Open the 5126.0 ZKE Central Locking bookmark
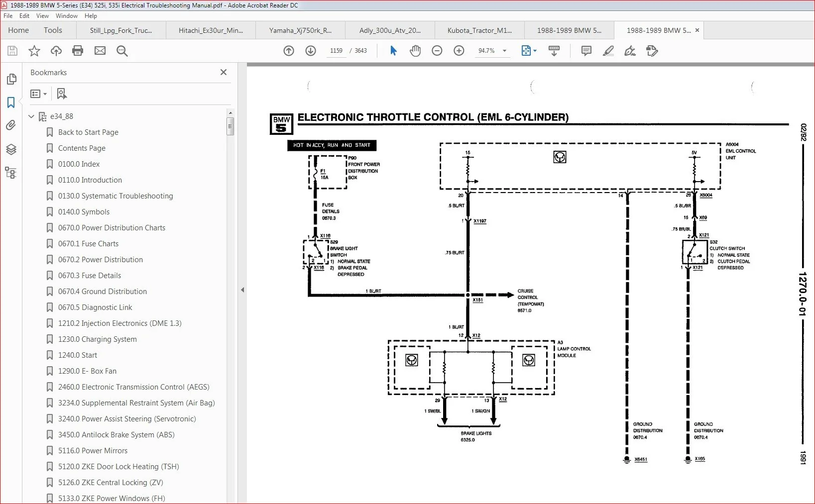 111,483
